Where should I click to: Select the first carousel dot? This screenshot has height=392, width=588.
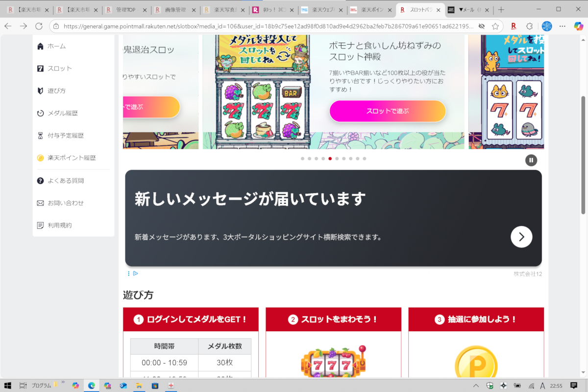pyautogui.click(x=302, y=159)
